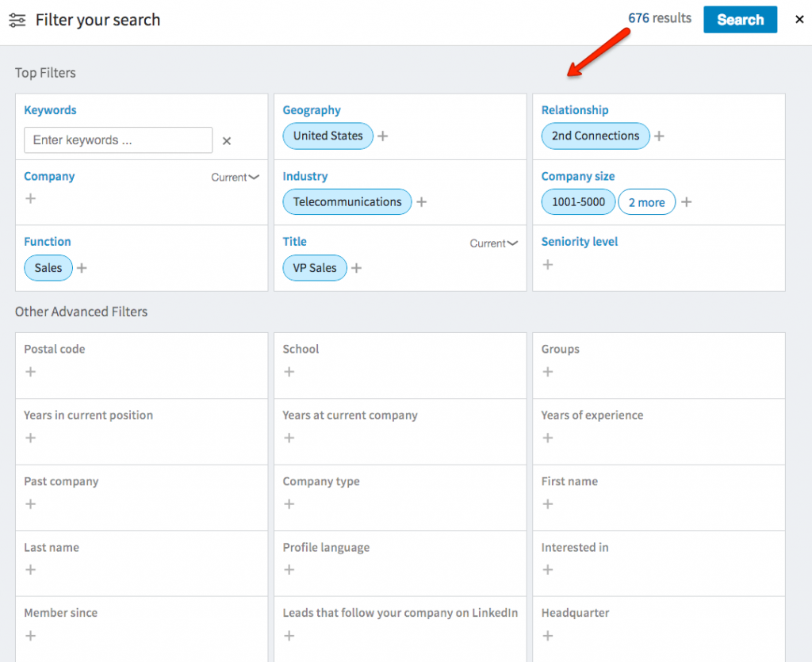The height and width of the screenshot is (662, 812).
Task: Clear keywords with the X icon
Action: [x=227, y=141]
